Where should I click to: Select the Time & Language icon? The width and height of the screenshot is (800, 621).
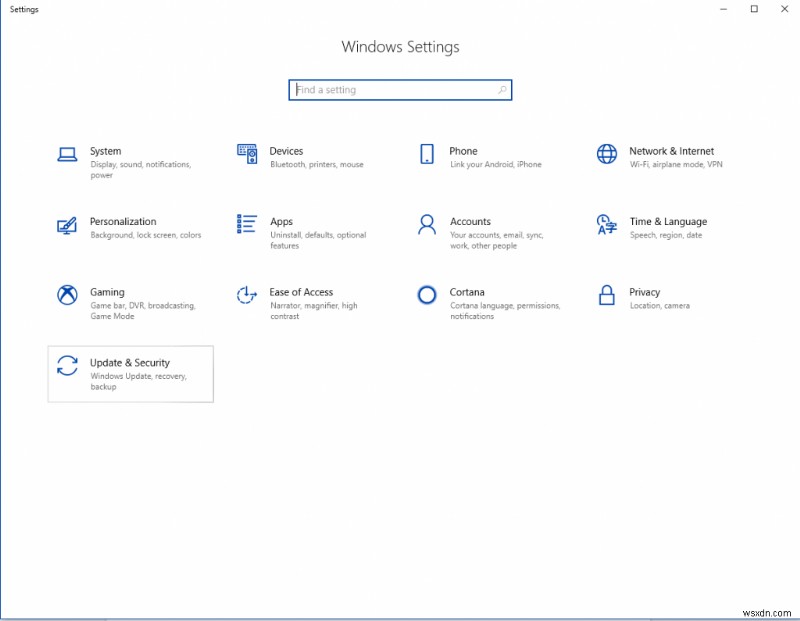click(606, 227)
